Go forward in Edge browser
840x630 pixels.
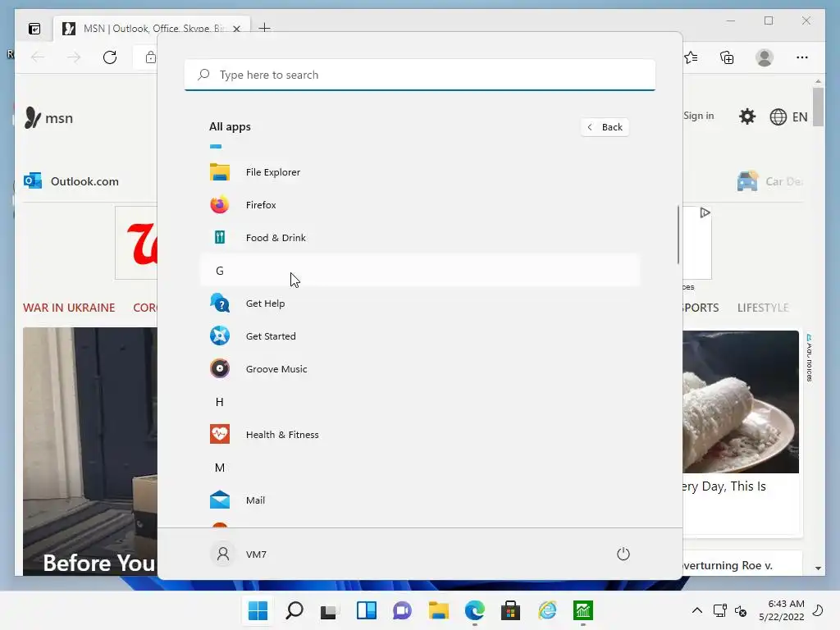74,57
